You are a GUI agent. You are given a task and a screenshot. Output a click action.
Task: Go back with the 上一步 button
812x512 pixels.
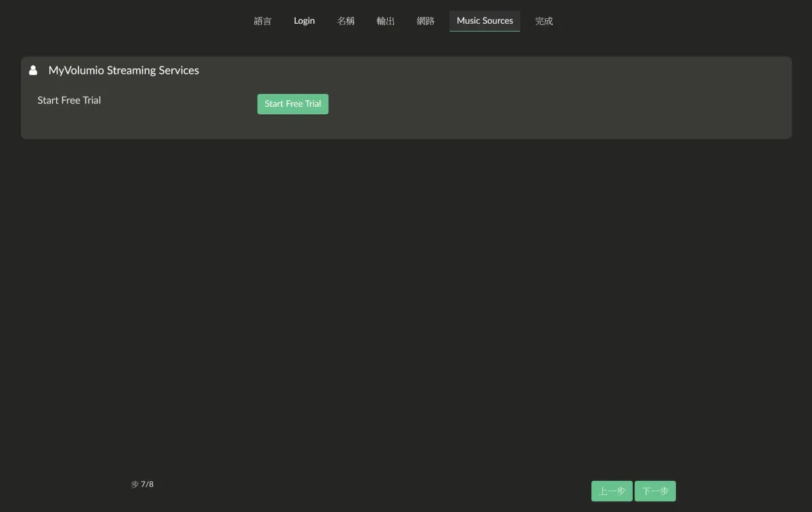(612, 491)
